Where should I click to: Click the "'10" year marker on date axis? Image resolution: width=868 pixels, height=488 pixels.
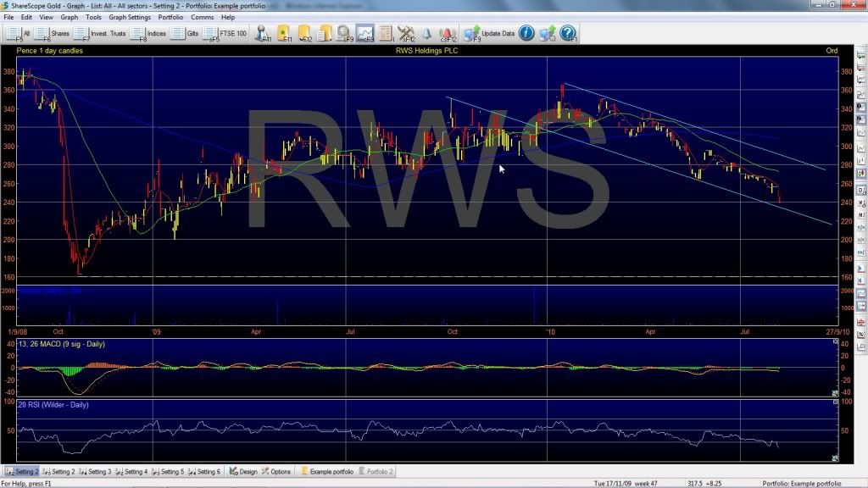550,332
